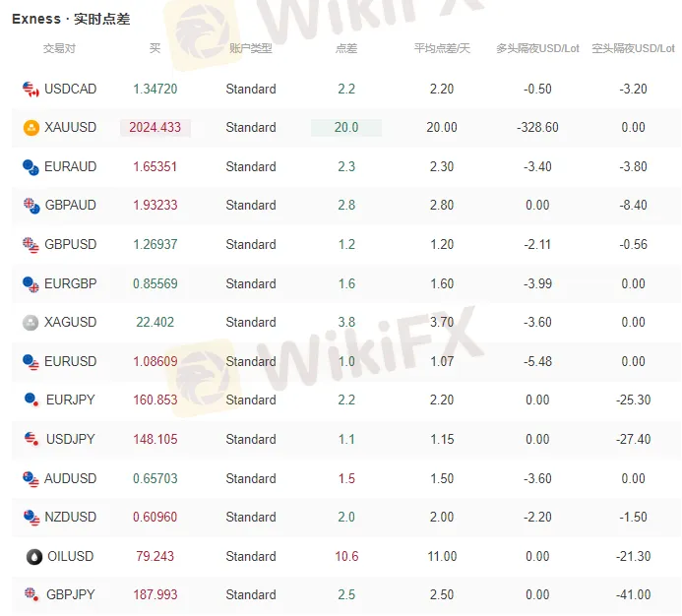Click the USDJPY short swap -27.40
Screen dimensions: 682x616
(x=634, y=439)
